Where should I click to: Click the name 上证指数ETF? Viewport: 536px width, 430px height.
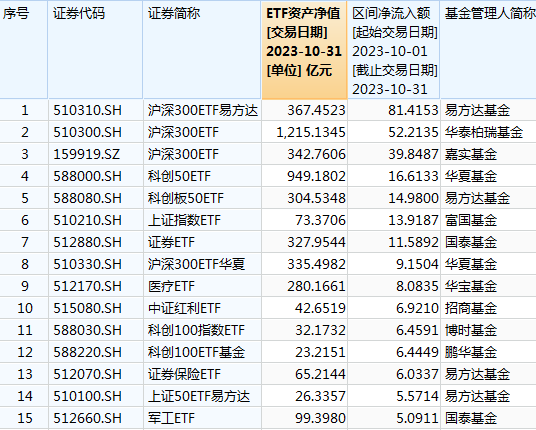184,220
